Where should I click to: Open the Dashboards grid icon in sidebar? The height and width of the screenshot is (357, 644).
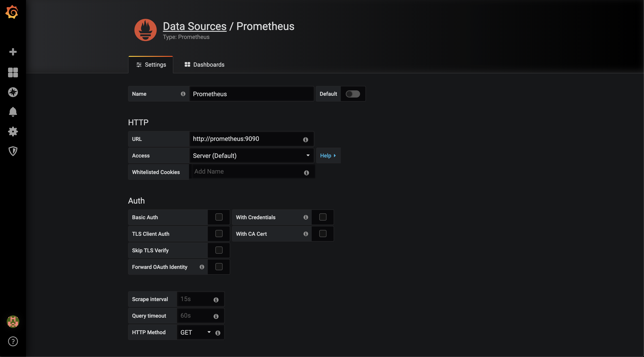13,72
